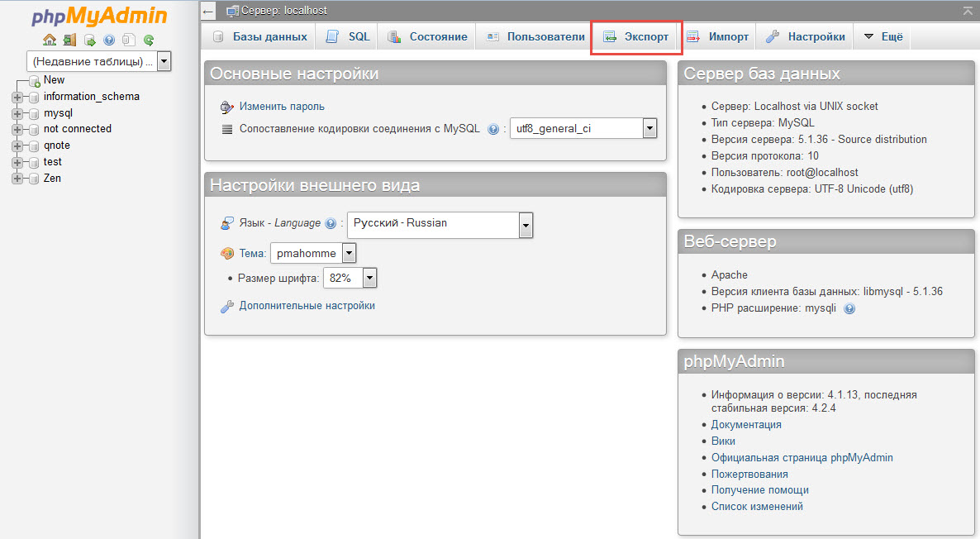Viewport: 980px width, 539px height.
Task: Click the SQL documentation page icon
Action: (x=129, y=40)
